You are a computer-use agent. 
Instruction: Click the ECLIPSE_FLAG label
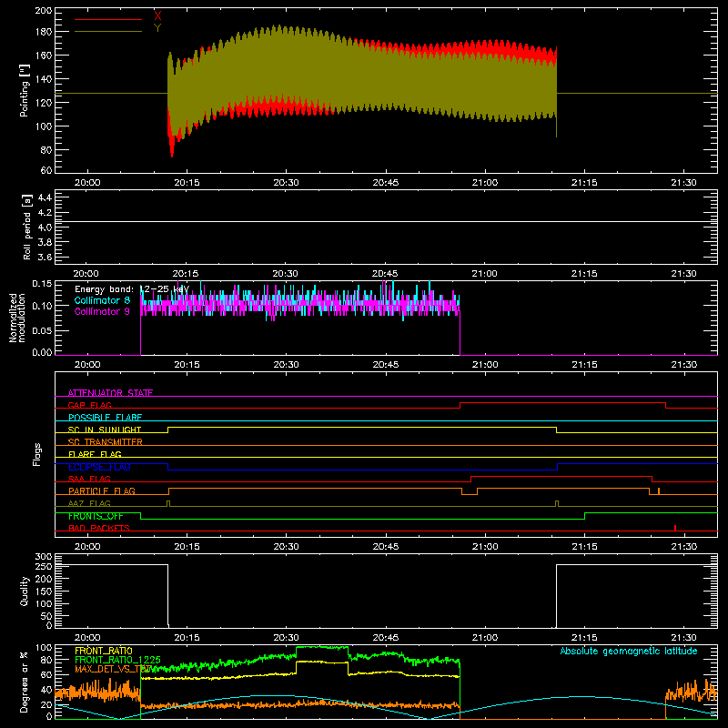99,467
